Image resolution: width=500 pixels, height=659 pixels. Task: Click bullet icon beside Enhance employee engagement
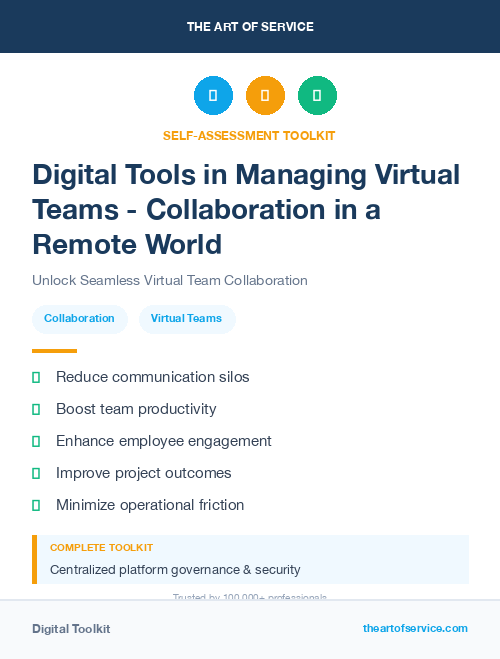pyautogui.click(x=36, y=441)
